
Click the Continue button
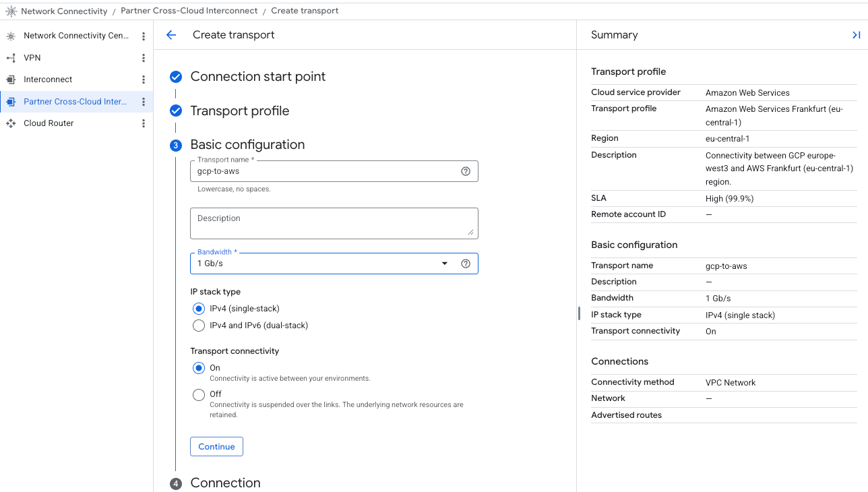point(216,447)
